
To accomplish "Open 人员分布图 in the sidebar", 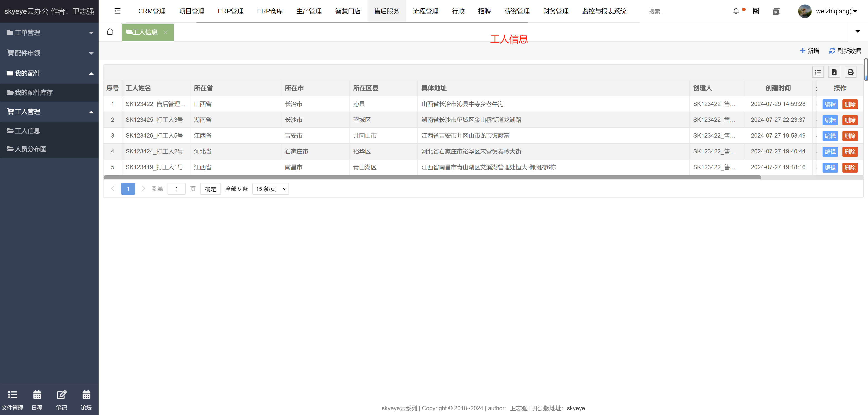I will coord(30,149).
